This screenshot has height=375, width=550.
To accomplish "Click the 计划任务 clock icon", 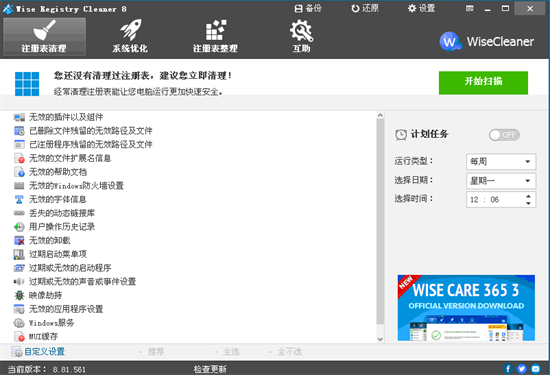I will click(401, 134).
